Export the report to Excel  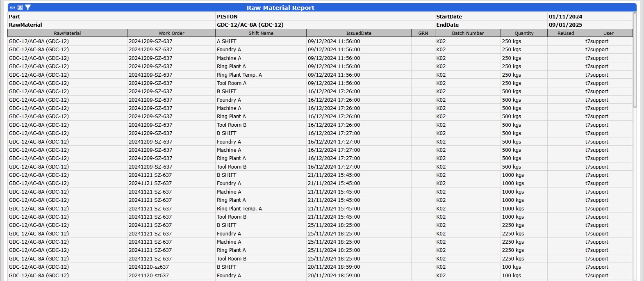point(20,7)
